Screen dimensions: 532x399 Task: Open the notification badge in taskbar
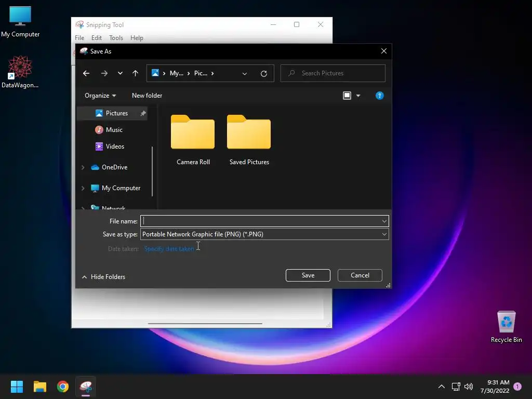pos(517,387)
